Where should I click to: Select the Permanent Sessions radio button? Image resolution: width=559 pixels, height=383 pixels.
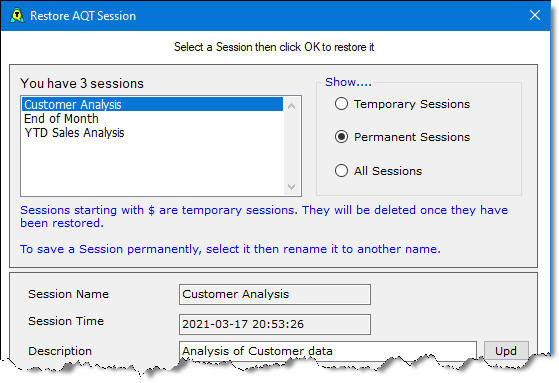pyautogui.click(x=341, y=137)
